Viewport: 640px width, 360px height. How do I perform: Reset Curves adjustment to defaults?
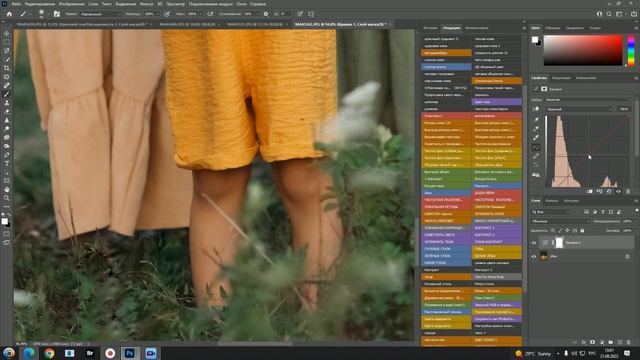point(609,191)
